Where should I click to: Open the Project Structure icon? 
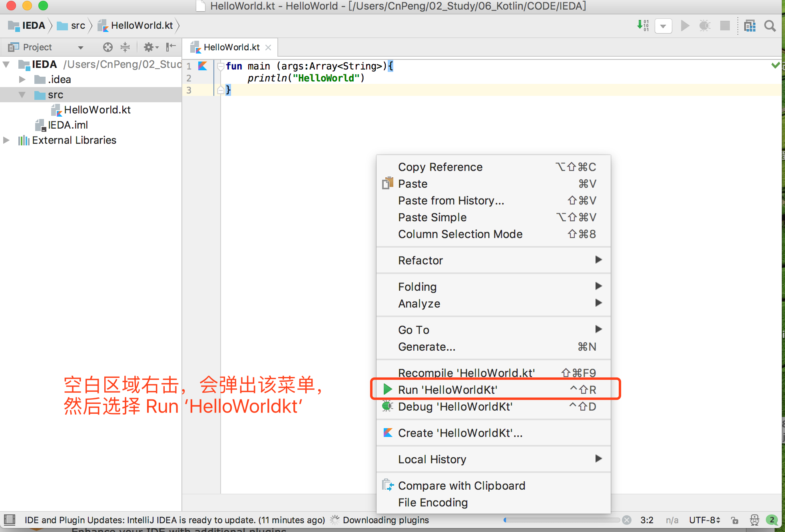750,26
